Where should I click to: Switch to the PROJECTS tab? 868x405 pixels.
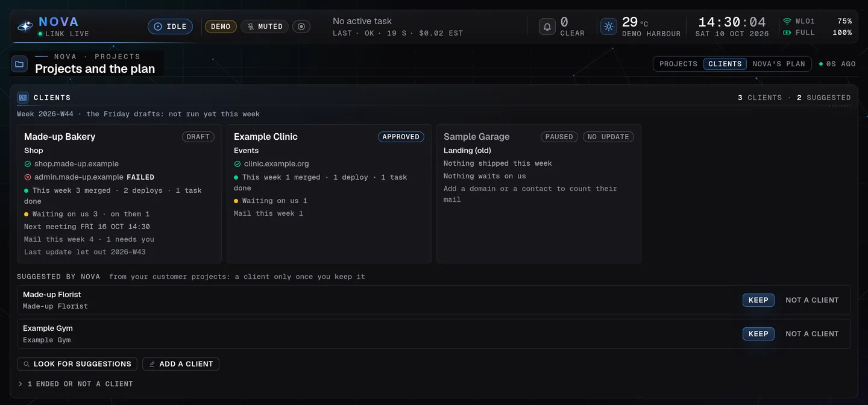click(678, 64)
